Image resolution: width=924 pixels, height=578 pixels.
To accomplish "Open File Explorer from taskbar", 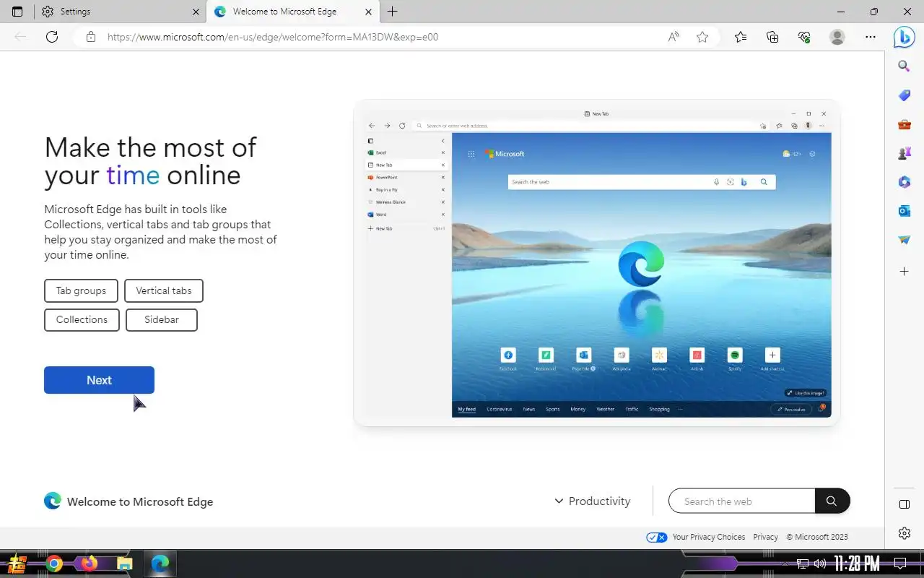I will (125, 564).
